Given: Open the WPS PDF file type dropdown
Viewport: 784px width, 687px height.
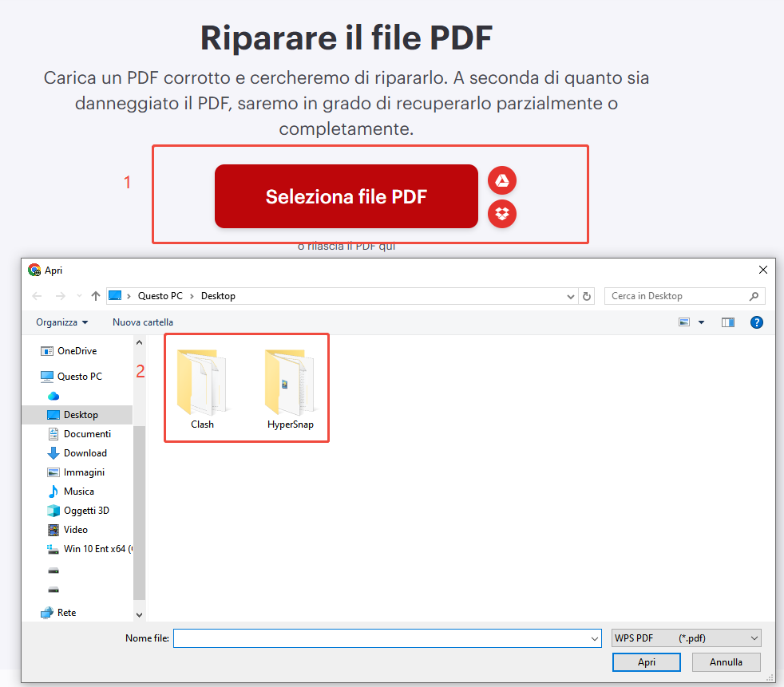Looking at the screenshot, I should [686, 638].
